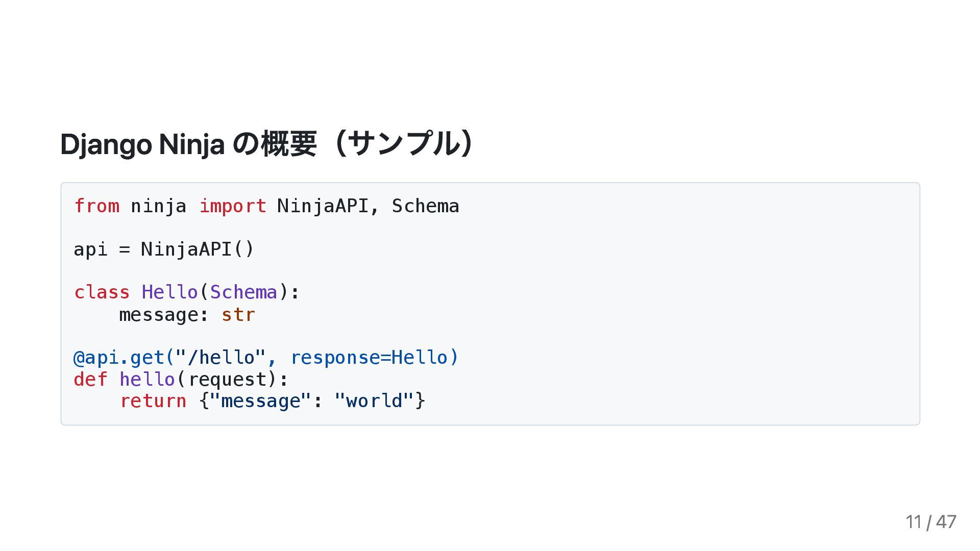The image size is (980, 551).
Task: Click the '@api.get' decorator
Action: pyautogui.click(x=119, y=358)
